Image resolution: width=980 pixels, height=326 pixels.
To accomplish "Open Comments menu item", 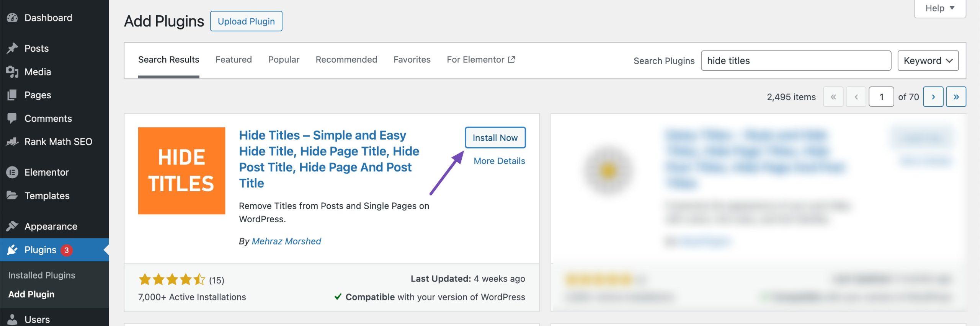I will [54, 118].
